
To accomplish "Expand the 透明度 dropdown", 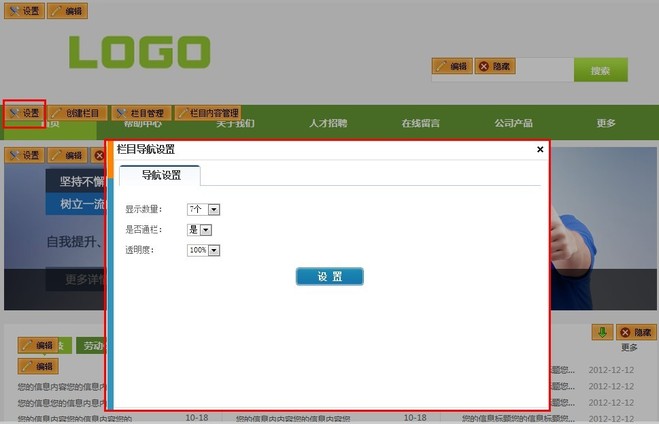I will tap(214, 250).
